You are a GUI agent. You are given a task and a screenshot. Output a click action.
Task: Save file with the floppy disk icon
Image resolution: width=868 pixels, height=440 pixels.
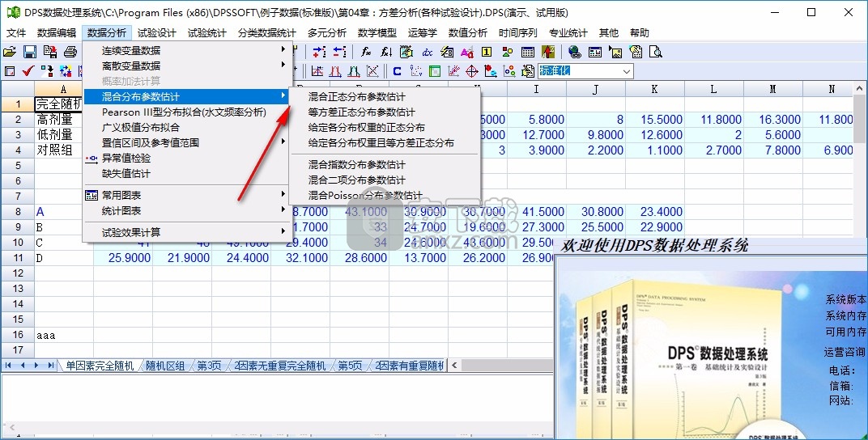point(30,52)
